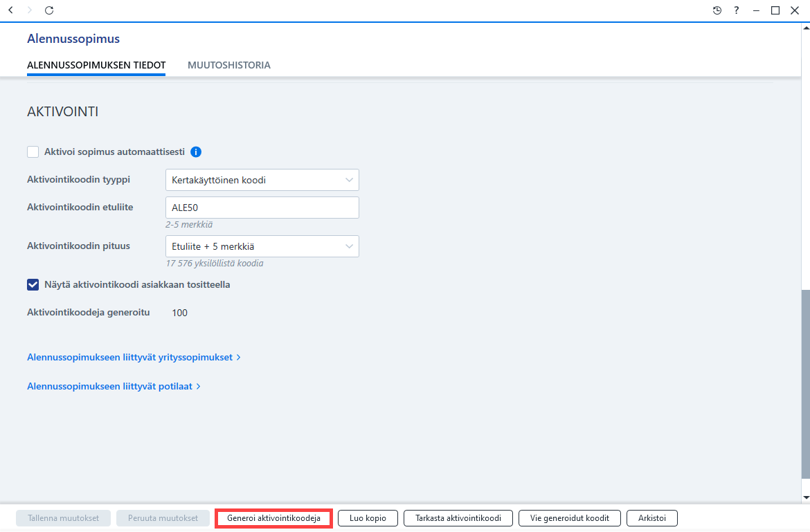Click the Vie generoidut koodit button
Screen dimensions: 810x532
(x=569, y=518)
